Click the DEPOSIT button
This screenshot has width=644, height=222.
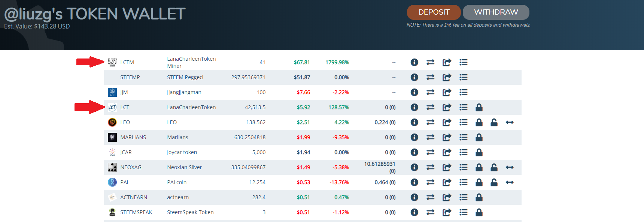pos(434,12)
